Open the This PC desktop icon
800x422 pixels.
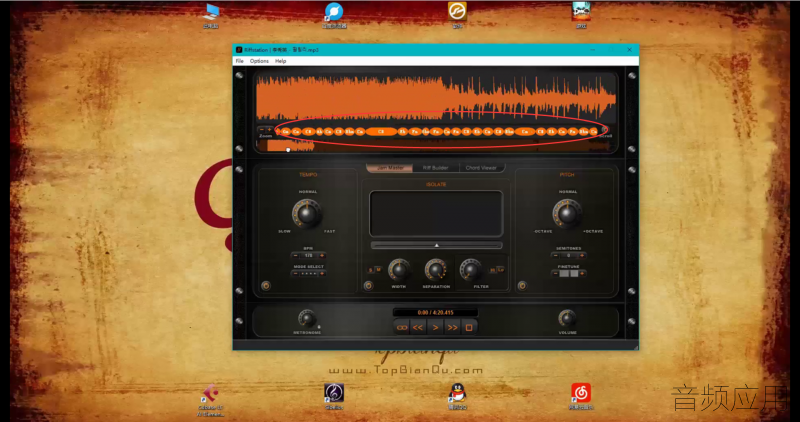pos(211,15)
